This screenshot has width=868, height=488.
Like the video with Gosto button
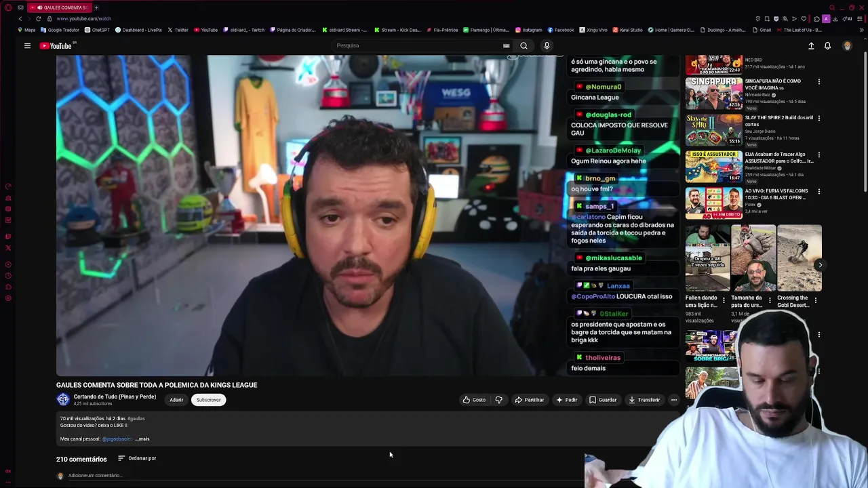[474, 400]
